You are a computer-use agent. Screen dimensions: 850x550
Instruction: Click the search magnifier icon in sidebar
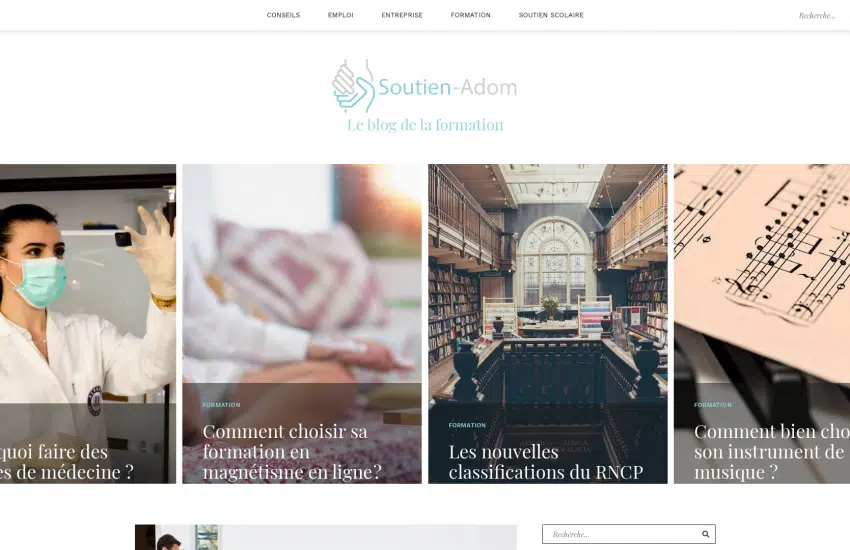705,534
